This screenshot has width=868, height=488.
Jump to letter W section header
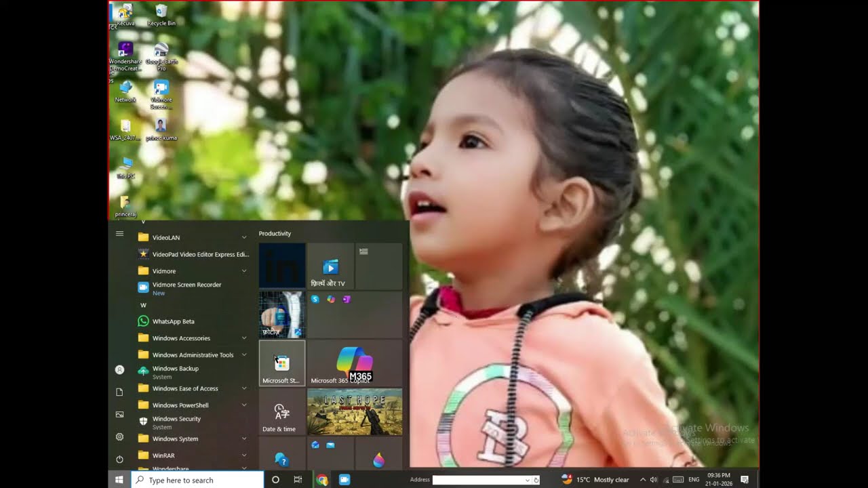143,305
